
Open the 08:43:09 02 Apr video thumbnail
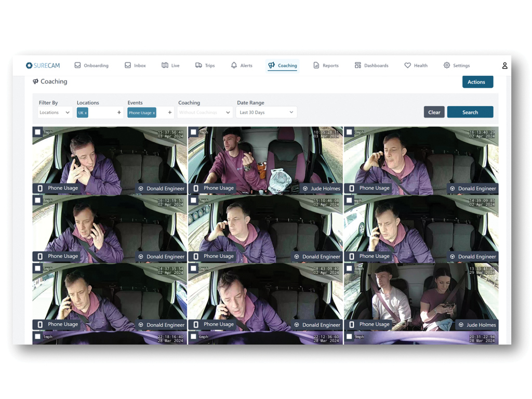[x=265, y=297]
